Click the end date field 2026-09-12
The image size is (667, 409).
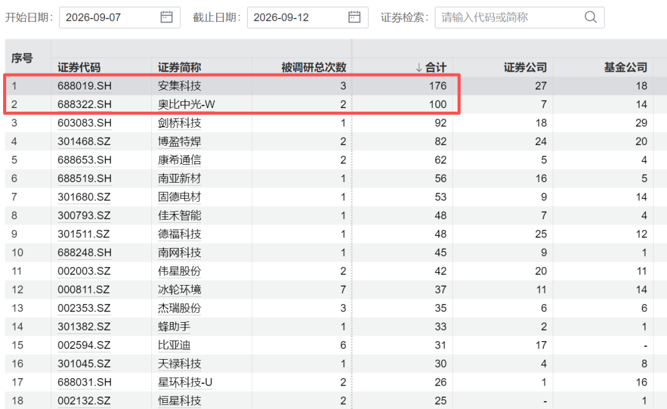(x=308, y=17)
